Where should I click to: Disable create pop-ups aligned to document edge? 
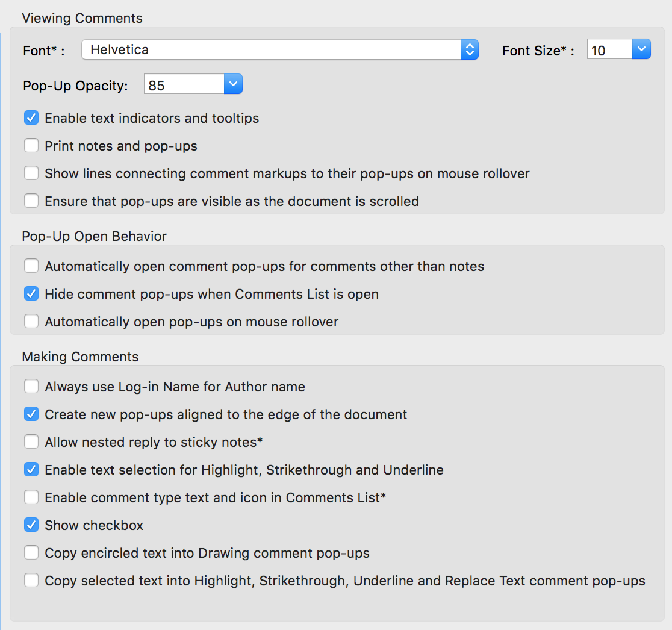tap(31, 414)
